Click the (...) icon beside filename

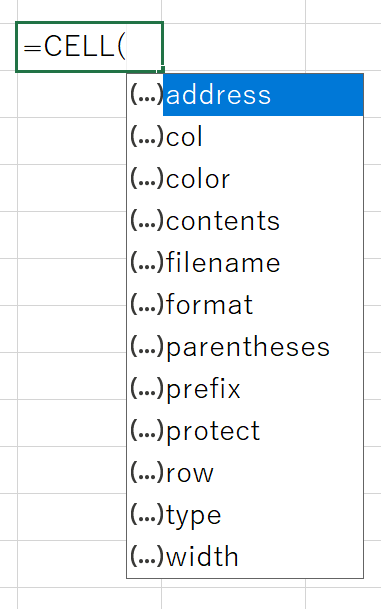[x=146, y=262]
